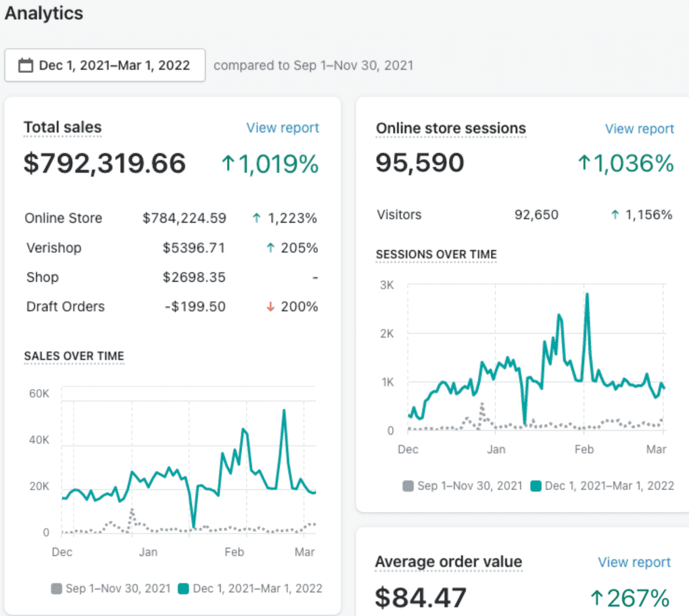The image size is (689, 616).
Task: Click the $784,224.59 Online Store amount
Action: pyautogui.click(x=185, y=218)
